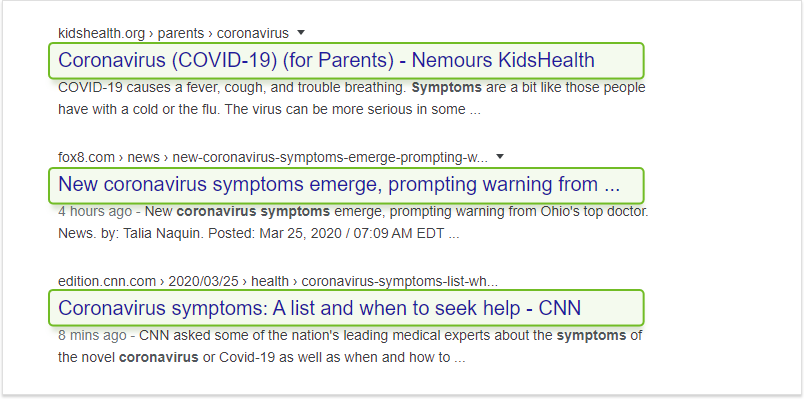
Task: Open the kidshealth.org result options arrow
Action: point(301,33)
